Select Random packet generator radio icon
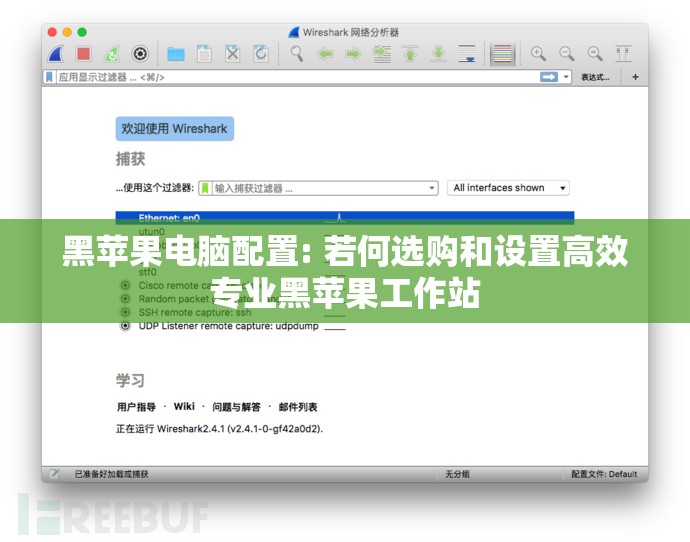Image resolution: width=690 pixels, height=542 pixels. pyautogui.click(x=125, y=299)
